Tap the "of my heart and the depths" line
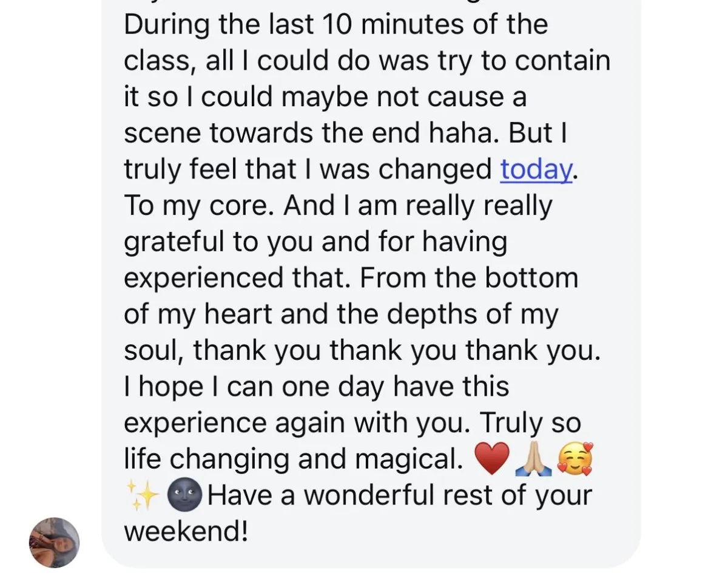This screenshot has height=579, width=728. pyautogui.click(x=340, y=315)
